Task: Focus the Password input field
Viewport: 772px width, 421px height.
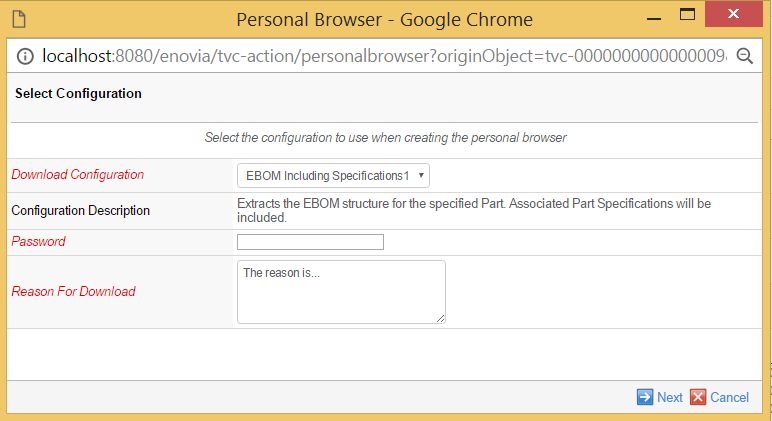Action: [310, 242]
